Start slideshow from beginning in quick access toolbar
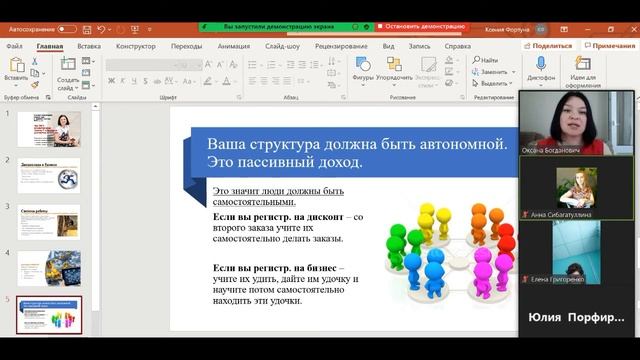The width and height of the screenshot is (640, 360). pos(135,29)
